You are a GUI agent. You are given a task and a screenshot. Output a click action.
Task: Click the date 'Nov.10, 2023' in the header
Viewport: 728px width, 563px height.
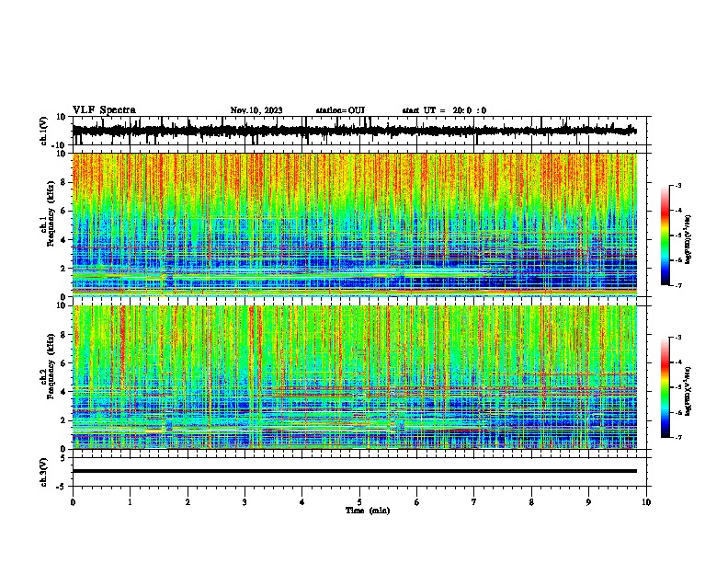click(x=256, y=110)
